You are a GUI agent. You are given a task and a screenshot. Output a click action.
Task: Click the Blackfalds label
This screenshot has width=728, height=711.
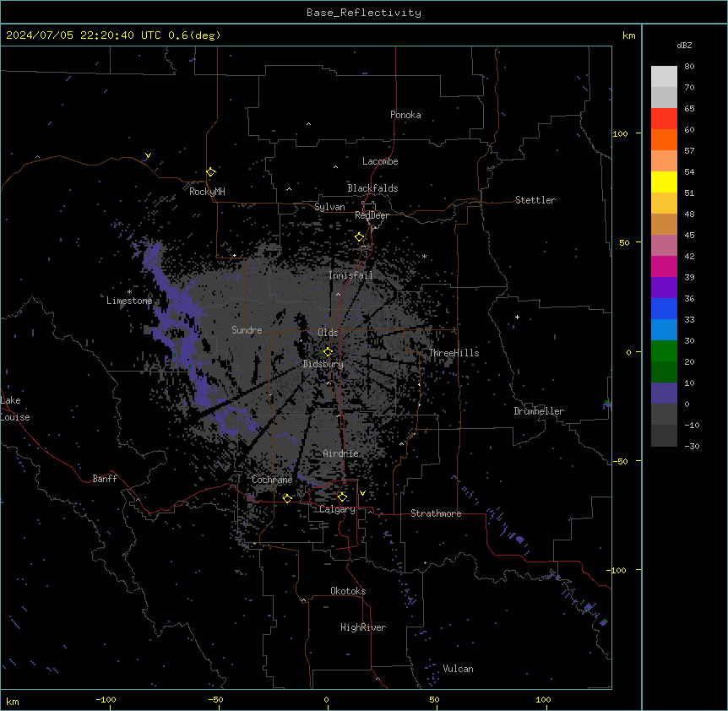point(372,188)
